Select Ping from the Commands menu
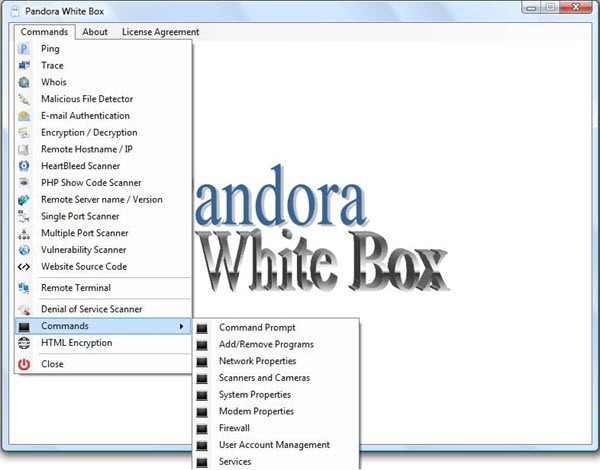 (103, 49)
